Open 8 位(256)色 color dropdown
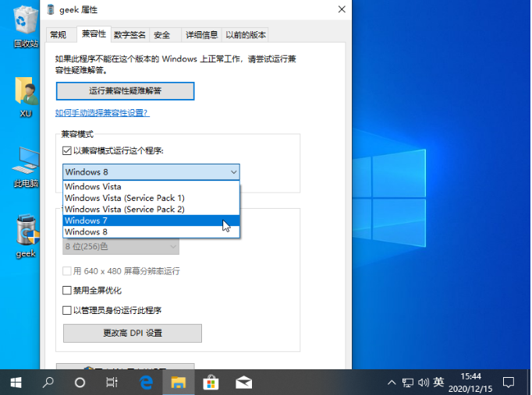Image resolution: width=532 pixels, height=395 pixels. coord(121,247)
